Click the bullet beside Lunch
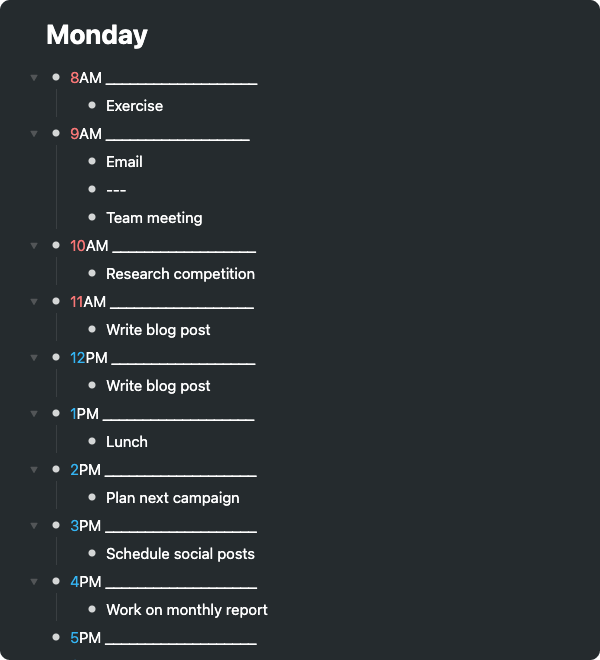 92,441
